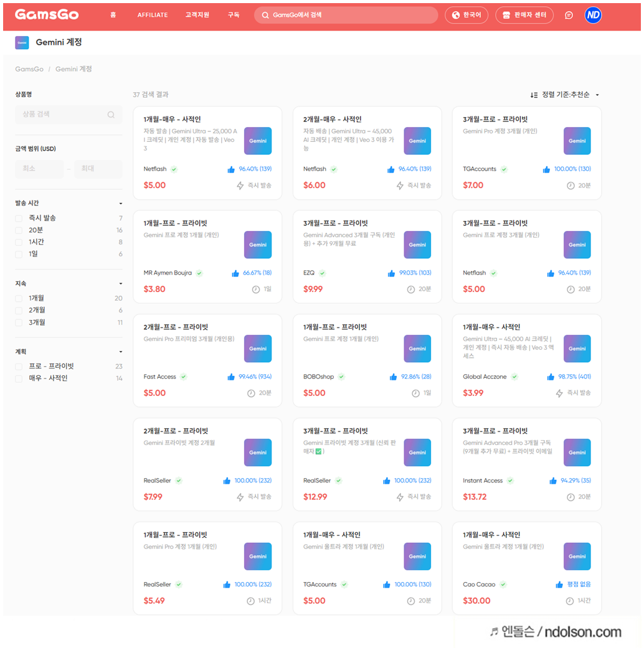Check the 1시간 delivery filter
Viewport: 644px width, 648px height.
tap(19, 242)
